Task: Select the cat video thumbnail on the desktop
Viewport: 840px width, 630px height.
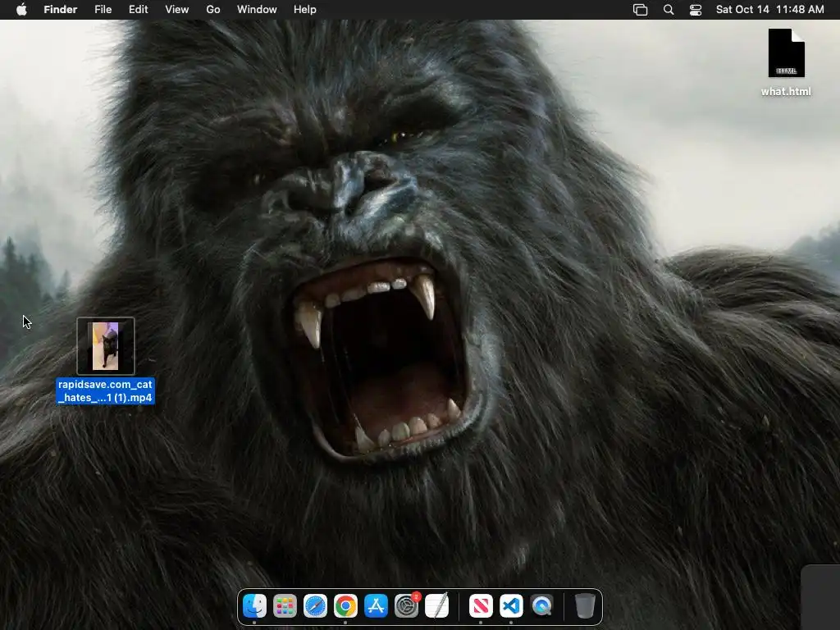Action: point(106,346)
